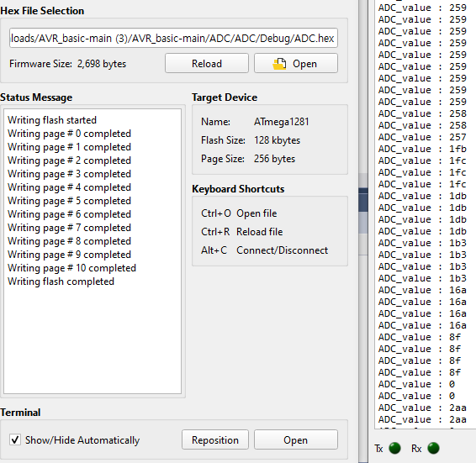Select 'Writing flash completed' line

pos(61,281)
